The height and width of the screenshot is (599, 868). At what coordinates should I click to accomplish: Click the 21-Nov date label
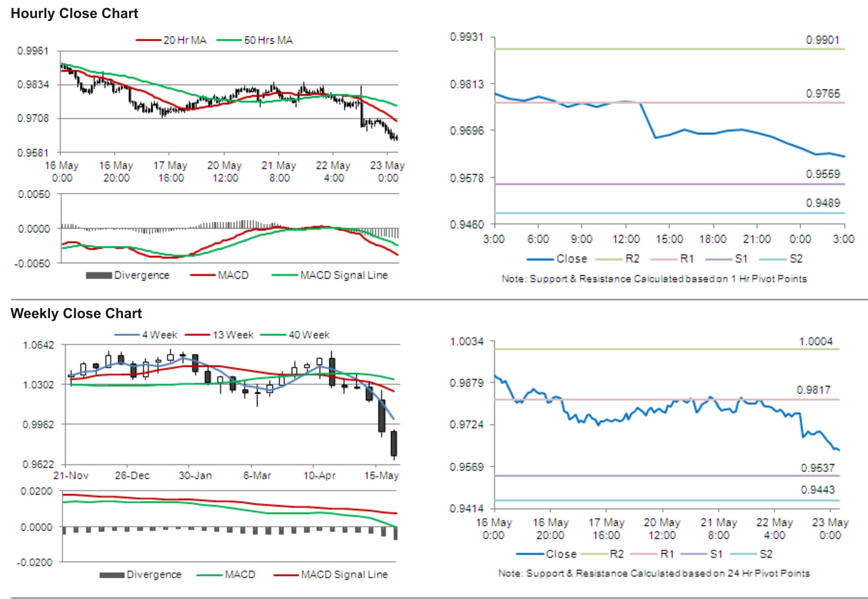[71, 476]
